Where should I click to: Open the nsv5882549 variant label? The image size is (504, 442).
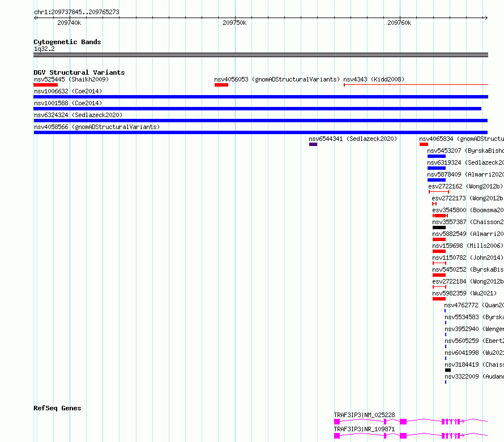point(468,234)
